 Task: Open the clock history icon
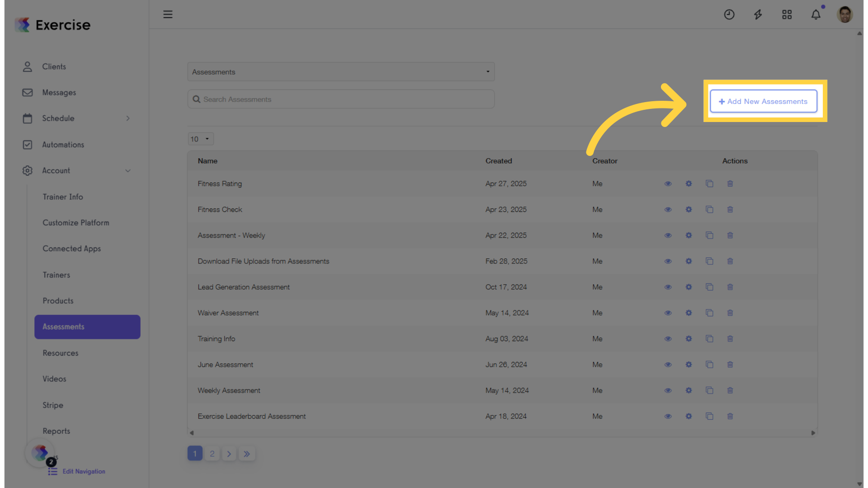[x=729, y=14]
